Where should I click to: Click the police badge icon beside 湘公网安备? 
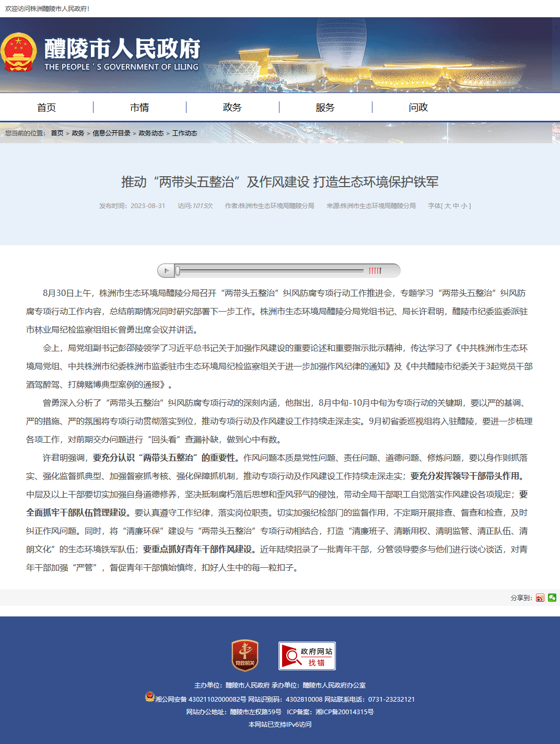150,697
